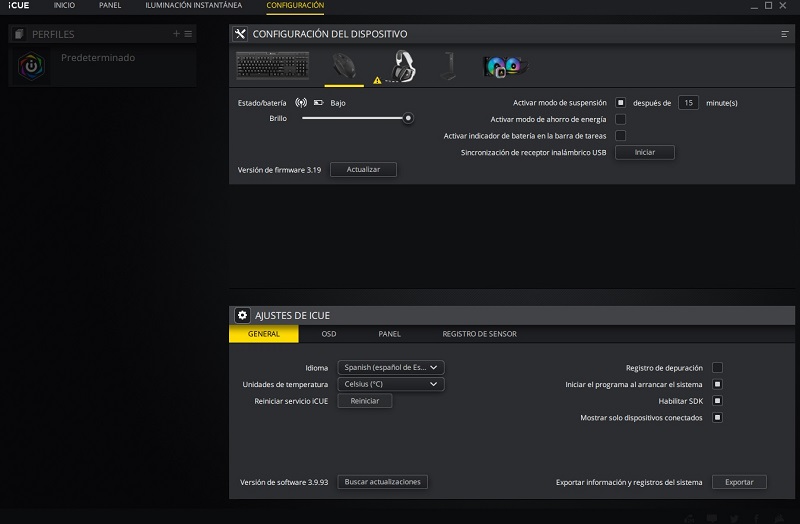This screenshot has width=800, height=524.
Task: Click the Actualizar firmware button
Action: pyautogui.click(x=363, y=170)
